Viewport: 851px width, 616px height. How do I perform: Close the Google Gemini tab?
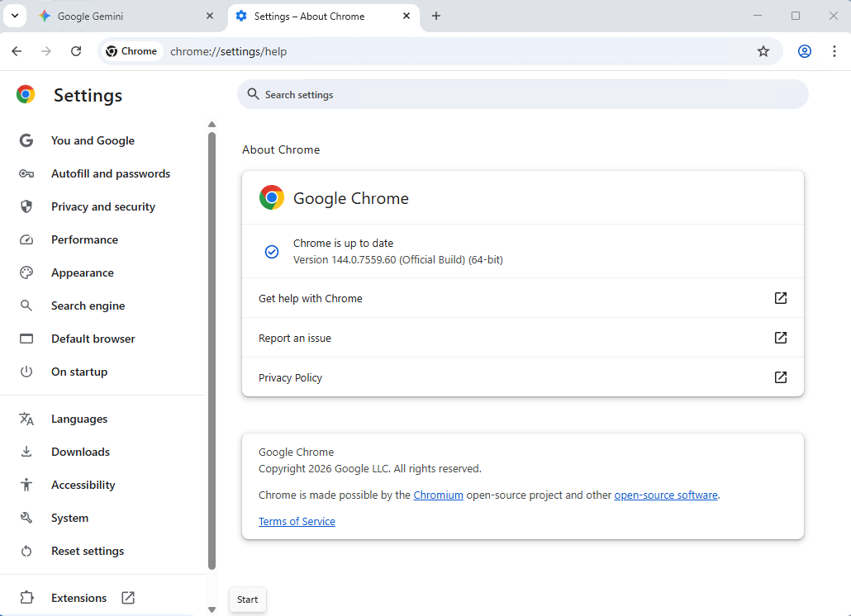(210, 17)
